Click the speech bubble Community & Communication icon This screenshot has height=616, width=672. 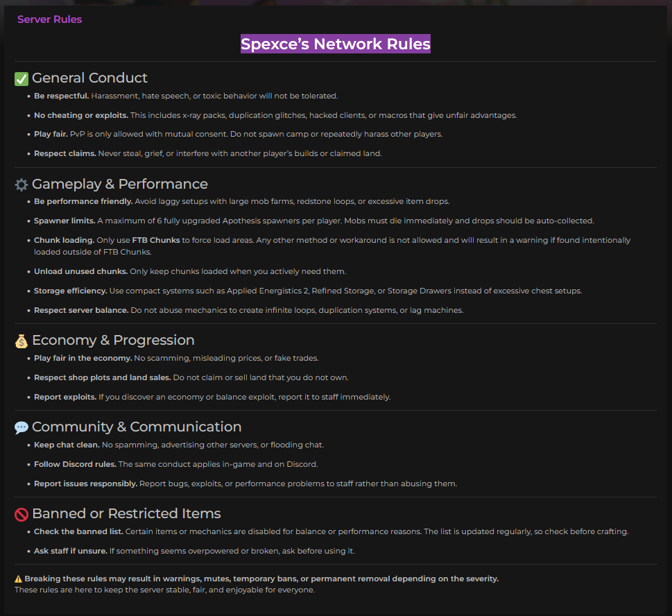pyautogui.click(x=21, y=427)
